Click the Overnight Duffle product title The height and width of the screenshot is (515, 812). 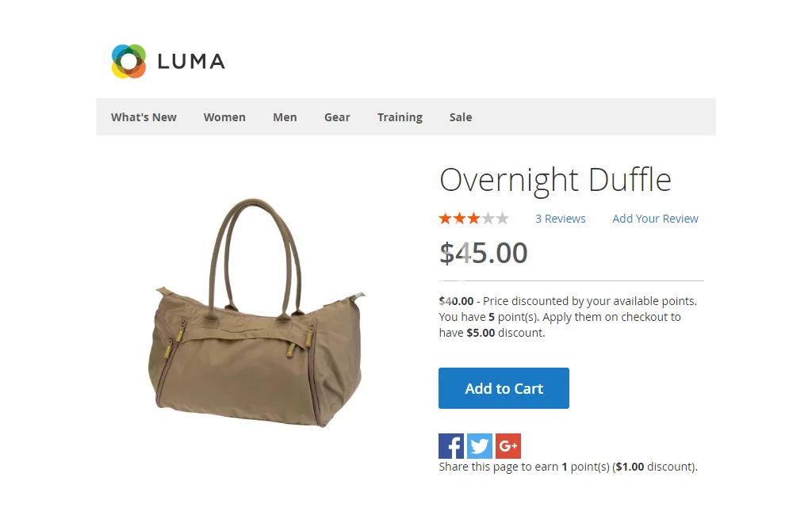(x=555, y=180)
